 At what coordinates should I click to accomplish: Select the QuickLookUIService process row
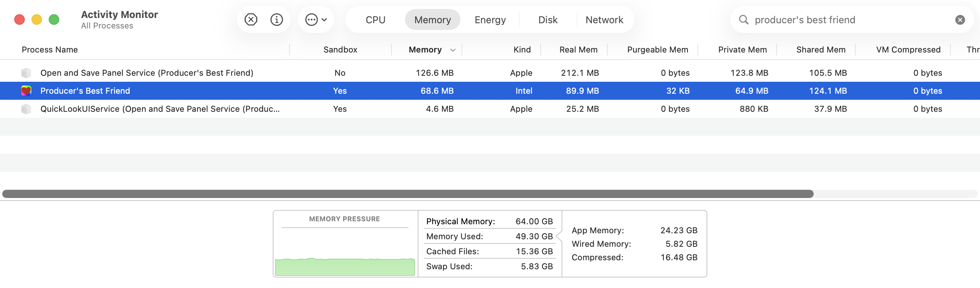pyautogui.click(x=160, y=109)
